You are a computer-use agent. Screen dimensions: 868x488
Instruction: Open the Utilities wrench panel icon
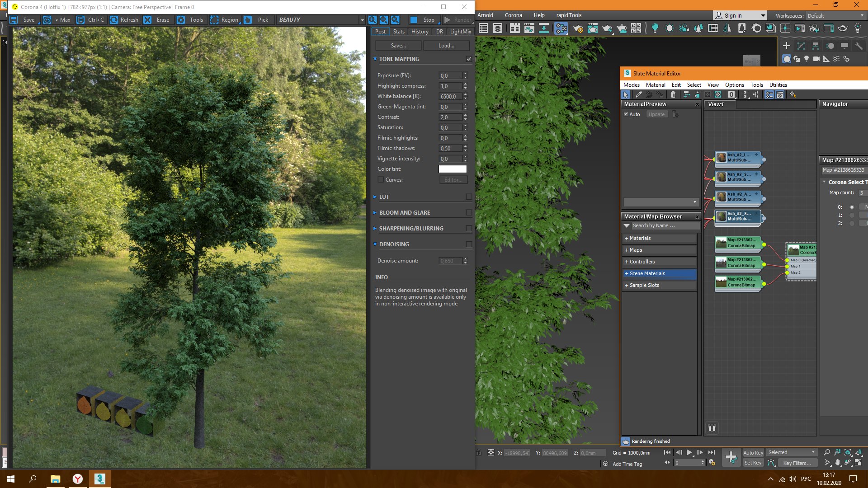click(x=859, y=46)
